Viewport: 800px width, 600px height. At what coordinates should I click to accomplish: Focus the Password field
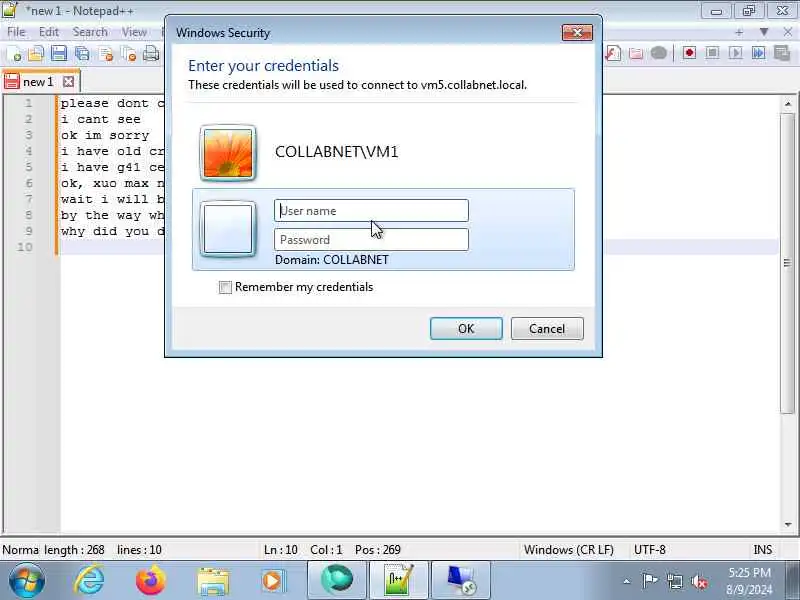pos(371,240)
